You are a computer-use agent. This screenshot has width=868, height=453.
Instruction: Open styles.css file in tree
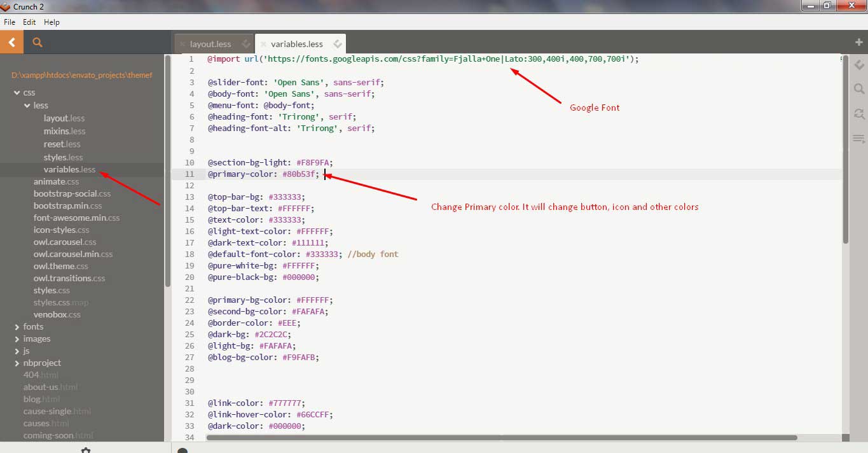(52, 290)
